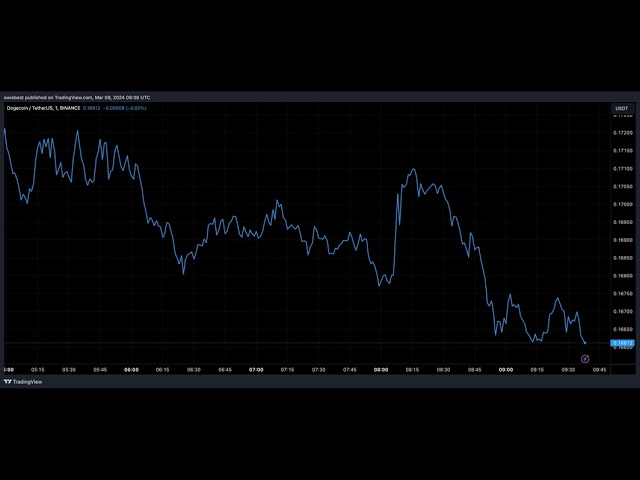Screen dimensions: 640x480
Task: Open the USDT currency selector
Action: pos(622,108)
